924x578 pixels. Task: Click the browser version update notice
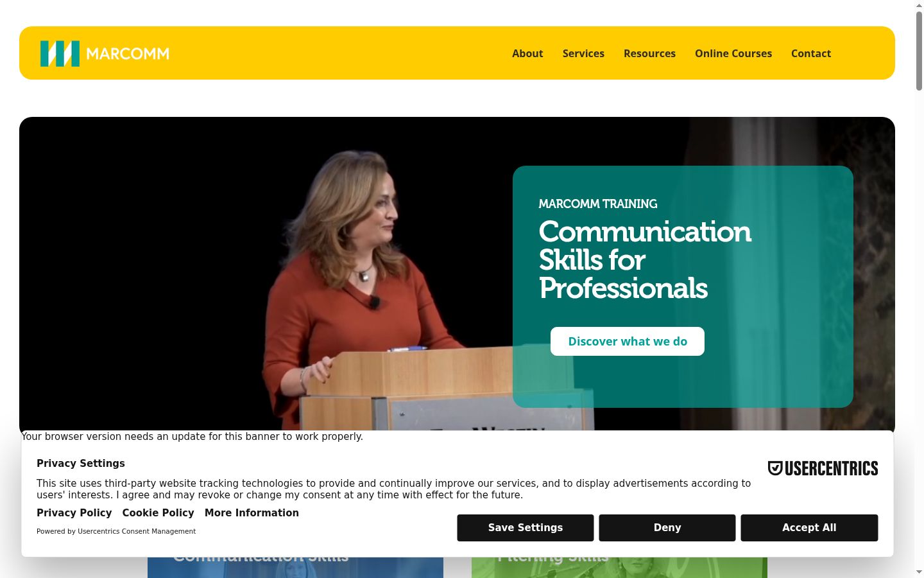193,437
